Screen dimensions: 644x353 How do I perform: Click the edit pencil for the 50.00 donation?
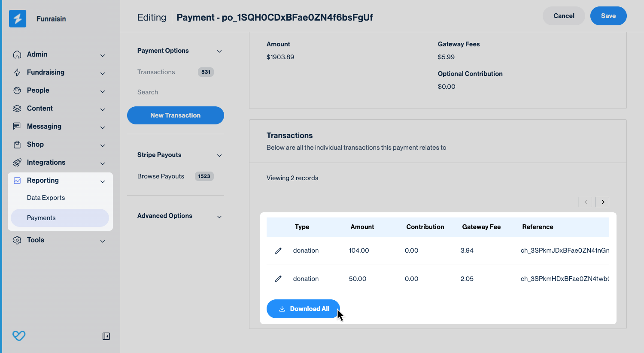click(278, 279)
